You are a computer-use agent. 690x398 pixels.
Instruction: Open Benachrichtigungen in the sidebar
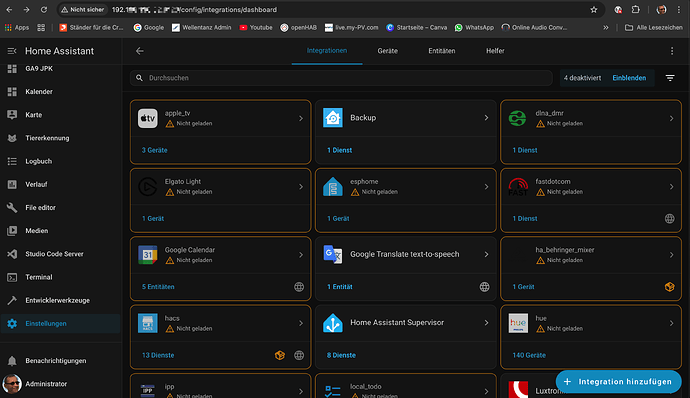click(x=60, y=361)
